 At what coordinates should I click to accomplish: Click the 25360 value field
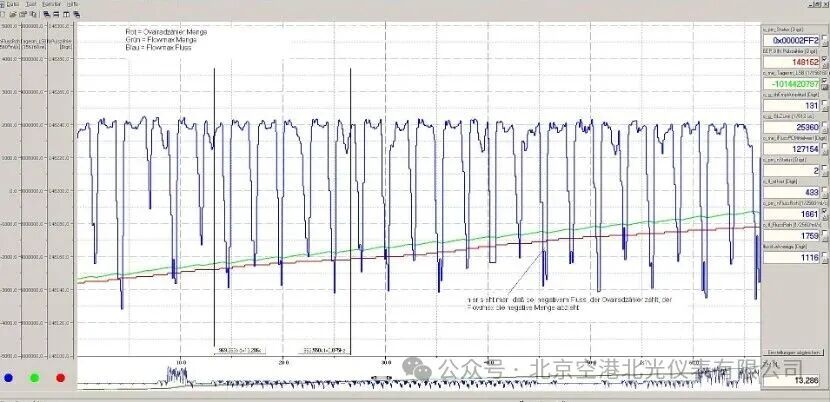[792, 127]
